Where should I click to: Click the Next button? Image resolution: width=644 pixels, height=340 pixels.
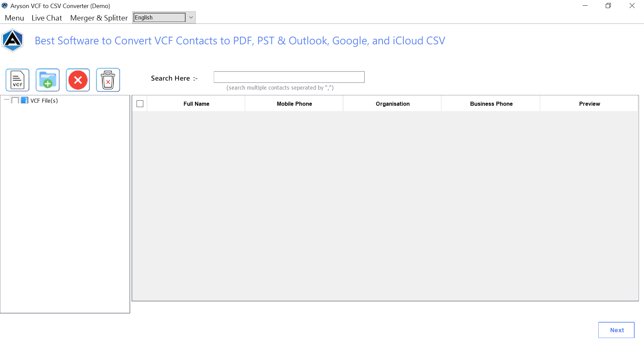pos(616,330)
